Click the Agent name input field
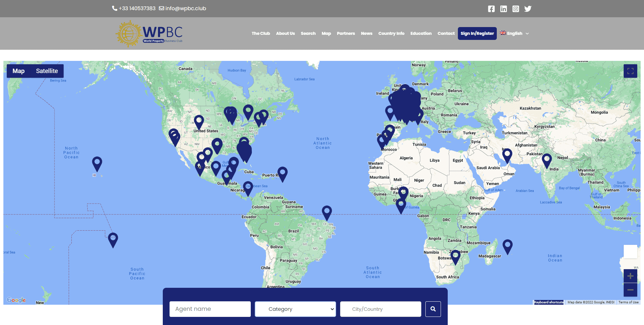The height and width of the screenshot is (325, 644). click(210, 309)
